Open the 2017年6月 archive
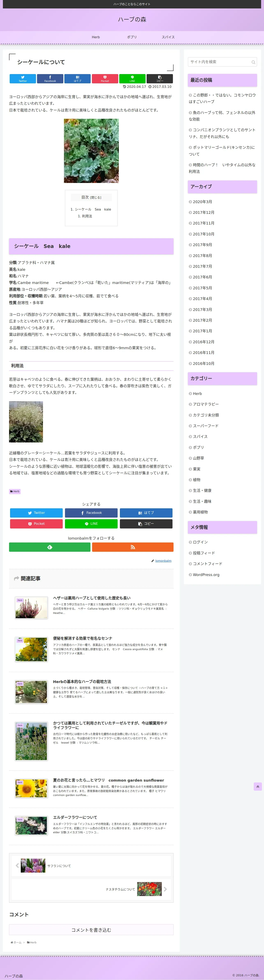This screenshot has width=264, height=980. click(x=203, y=277)
